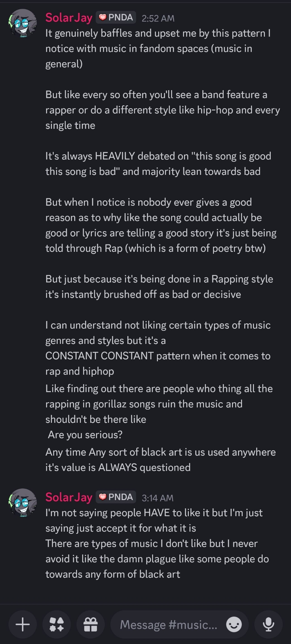Tap the paragraph starting "It genuinely baffles"
This screenshot has width=291, height=644.
(x=158, y=48)
